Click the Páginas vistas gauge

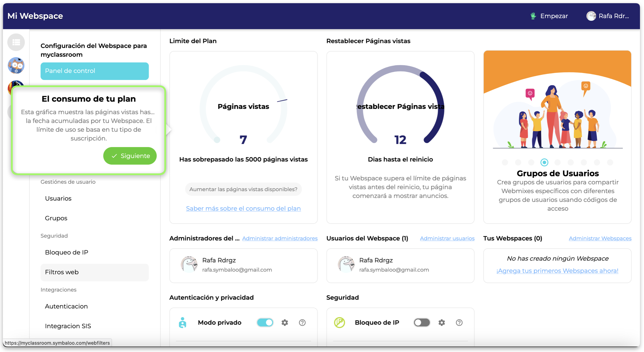(243, 105)
